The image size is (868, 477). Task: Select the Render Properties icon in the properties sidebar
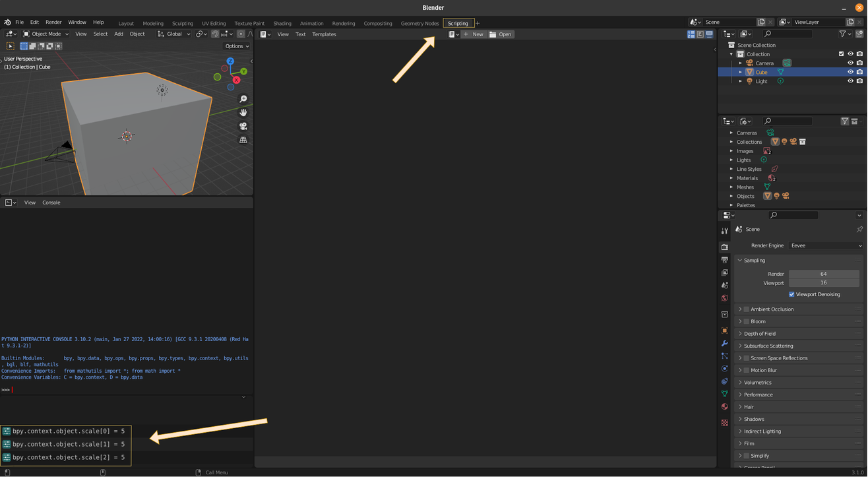(724, 246)
